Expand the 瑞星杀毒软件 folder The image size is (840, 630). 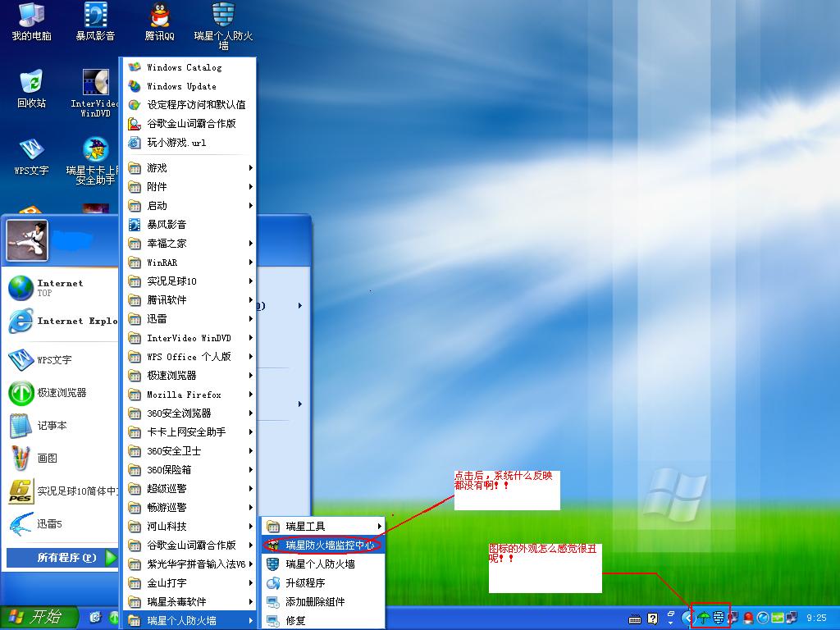point(189,601)
